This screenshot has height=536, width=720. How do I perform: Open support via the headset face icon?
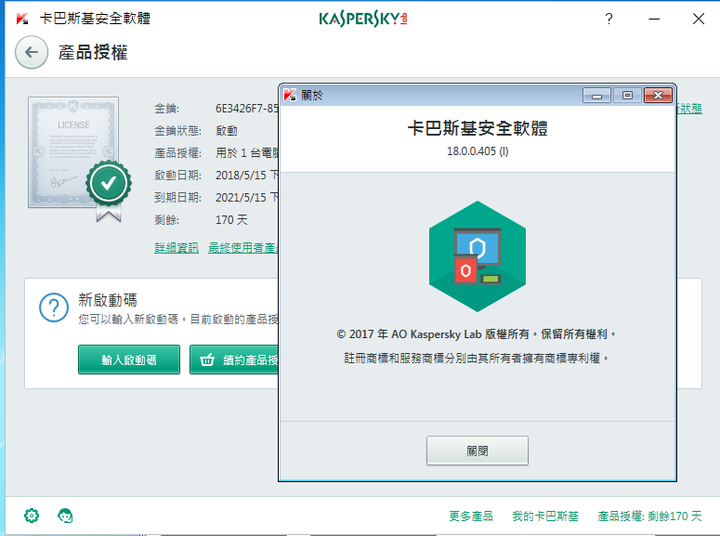click(65, 516)
